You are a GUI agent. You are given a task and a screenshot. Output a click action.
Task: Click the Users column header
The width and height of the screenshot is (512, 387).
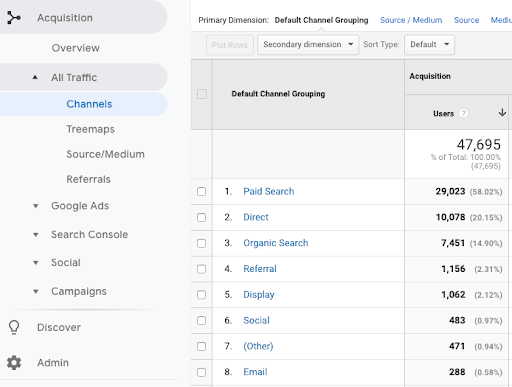click(x=443, y=114)
